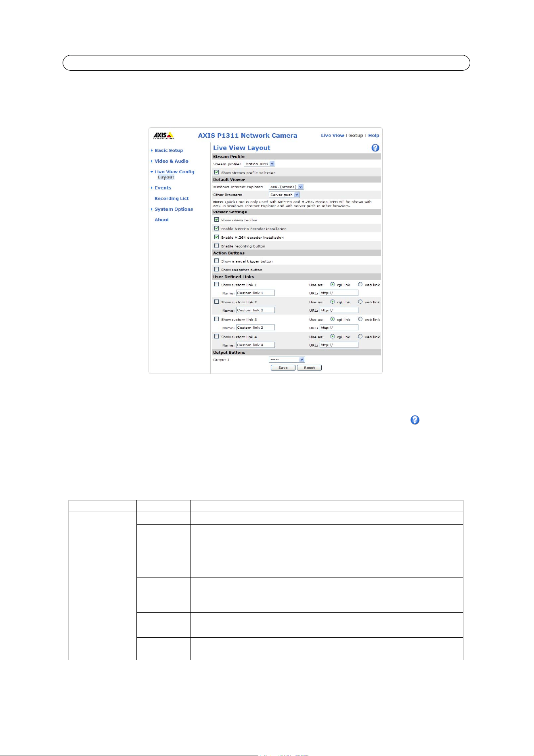Click the Live View Layout heading
Image resolution: width=534 pixels, height=756 pixels.
[x=242, y=148]
